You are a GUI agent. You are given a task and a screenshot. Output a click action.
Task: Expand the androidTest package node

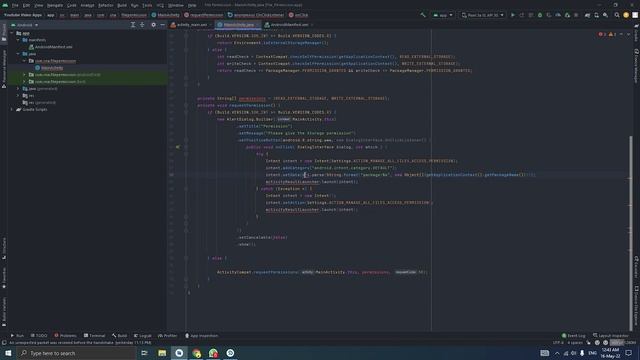tap(24, 75)
